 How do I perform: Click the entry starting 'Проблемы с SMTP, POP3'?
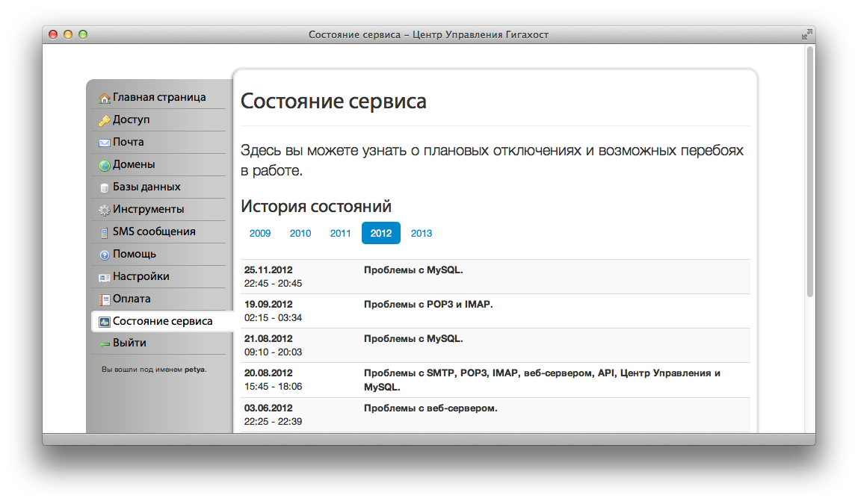pyautogui.click(x=542, y=380)
